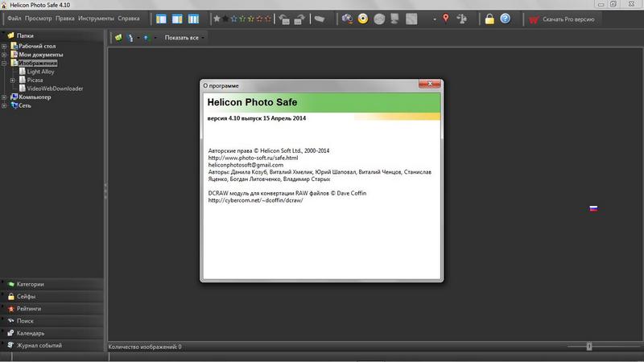Click Скачать Pro версию button text
644x362 pixels.
(x=568, y=19)
